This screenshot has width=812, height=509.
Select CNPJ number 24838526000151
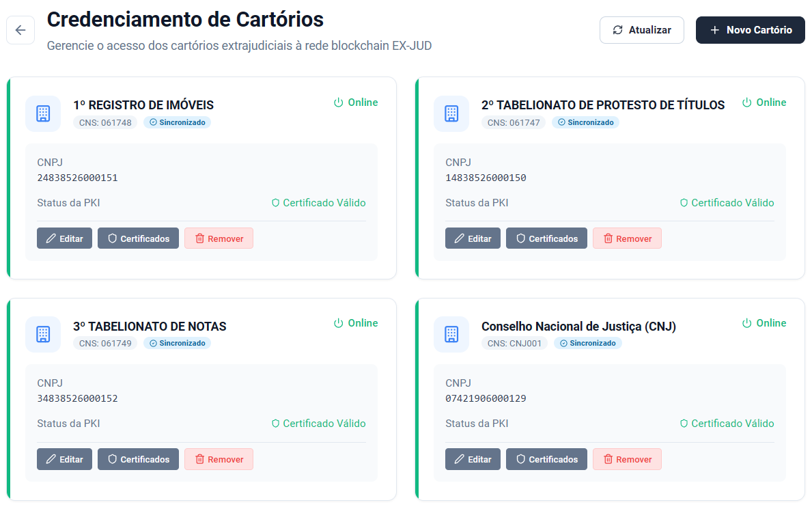coord(77,178)
